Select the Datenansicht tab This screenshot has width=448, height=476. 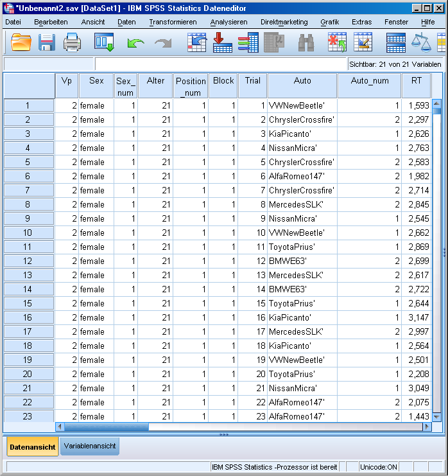(33, 446)
